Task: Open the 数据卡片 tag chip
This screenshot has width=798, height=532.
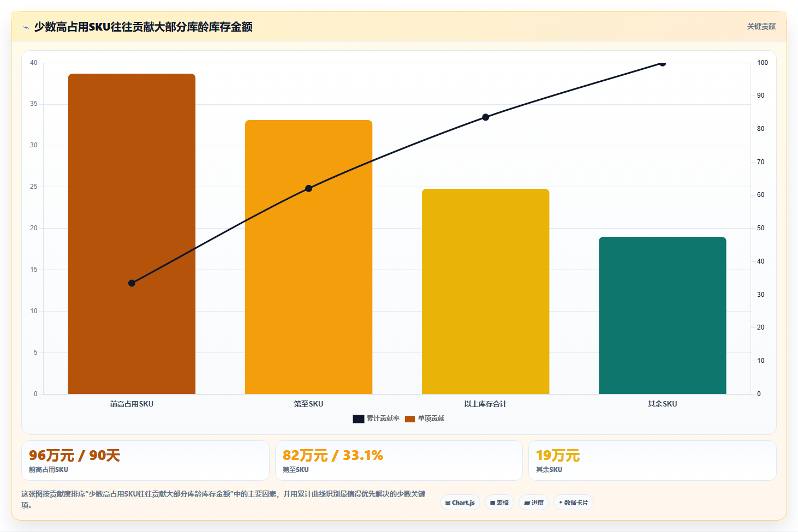Action: (574, 503)
